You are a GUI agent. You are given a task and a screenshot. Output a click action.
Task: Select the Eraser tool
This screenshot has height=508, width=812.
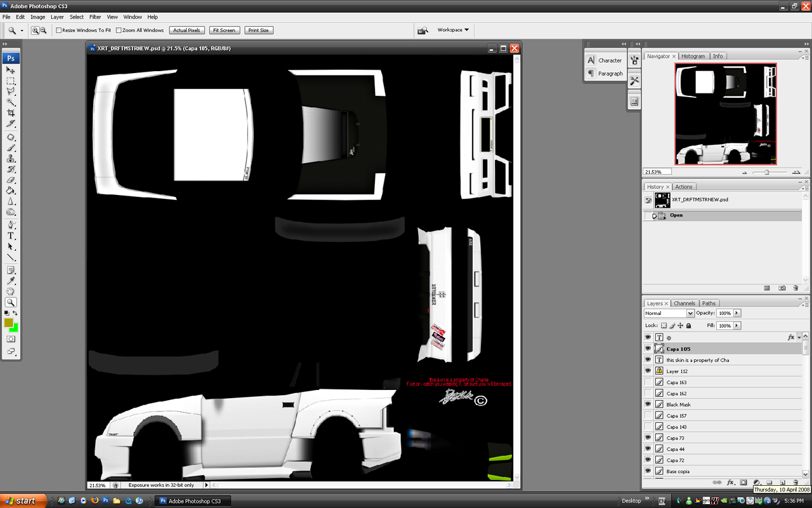coord(11,180)
